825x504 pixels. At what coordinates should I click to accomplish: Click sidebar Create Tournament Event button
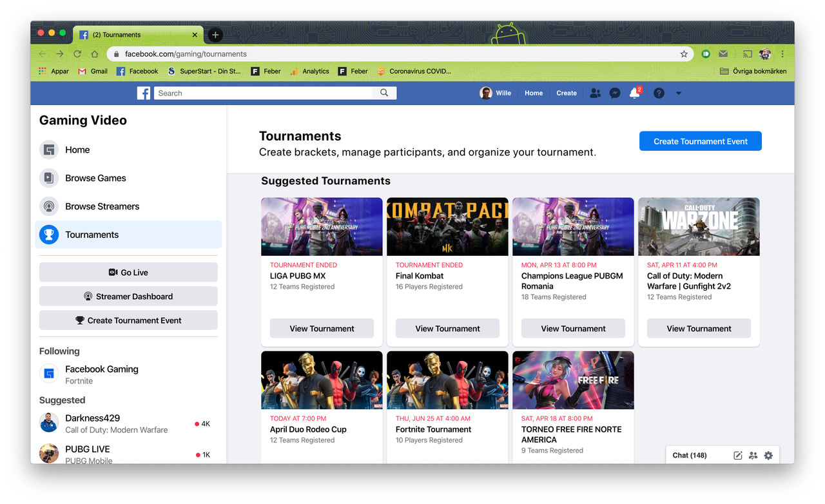pos(128,320)
